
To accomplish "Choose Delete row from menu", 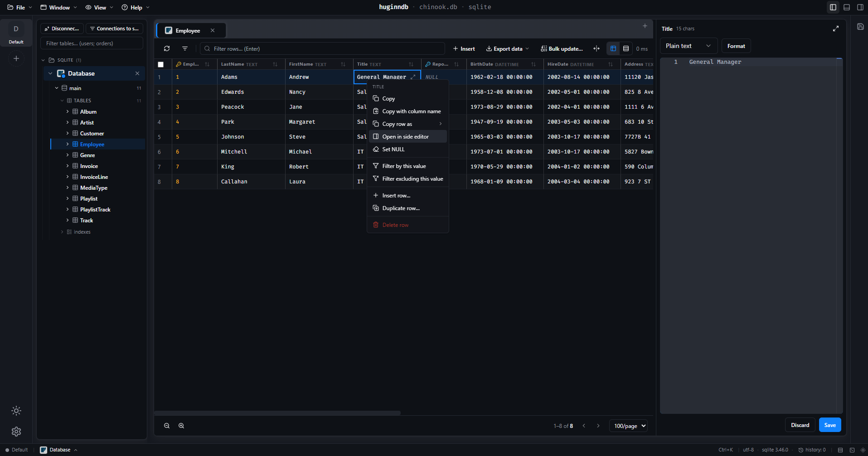I will [x=407, y=225].
